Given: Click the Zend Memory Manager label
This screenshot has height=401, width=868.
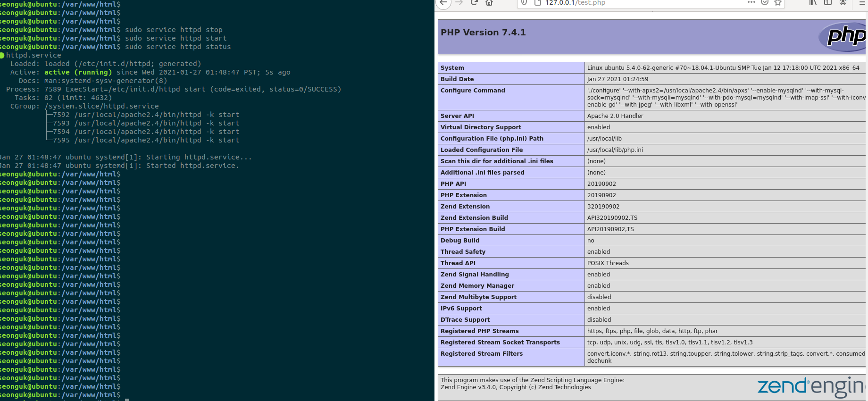Looking at the screenshot, I should [x=477, y=286].
